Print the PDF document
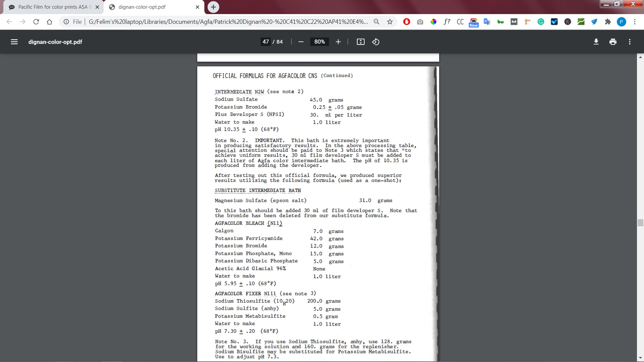Viewport: 644px width, 362px height. (x=613, y=42)
